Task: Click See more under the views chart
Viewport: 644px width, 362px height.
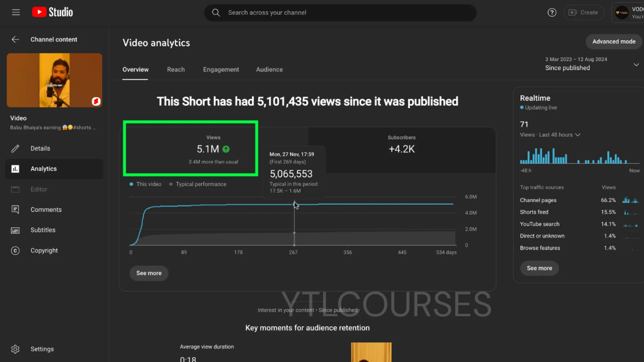Action: coord(148,273)
